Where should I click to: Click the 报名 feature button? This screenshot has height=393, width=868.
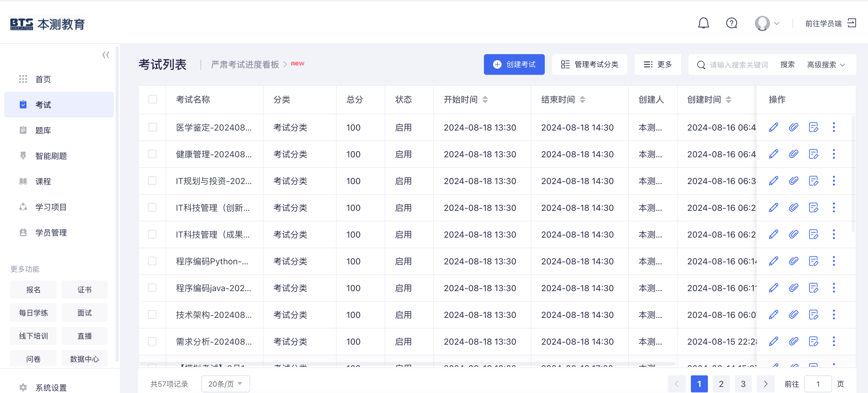[x=33, y=290]
